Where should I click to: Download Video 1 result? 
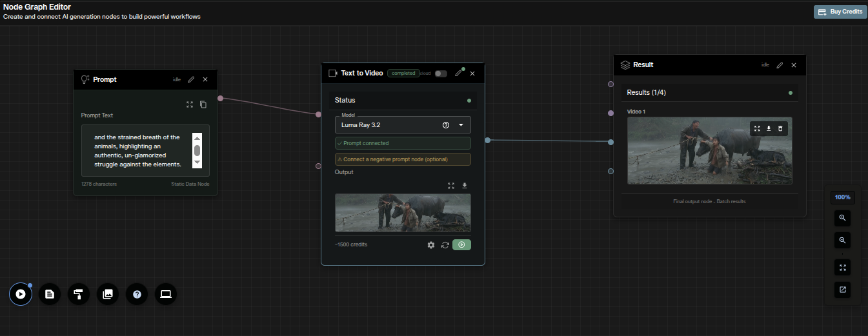coord(769,128)
